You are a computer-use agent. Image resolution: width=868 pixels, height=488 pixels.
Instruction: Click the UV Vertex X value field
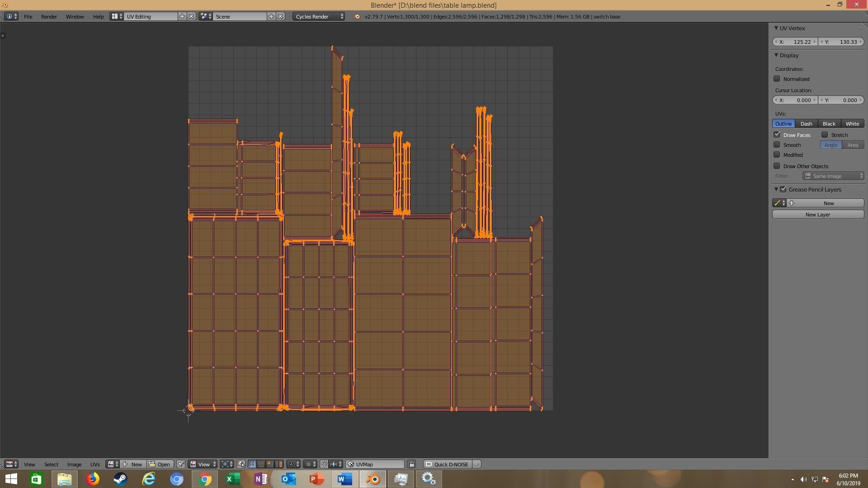pos(795,42)
